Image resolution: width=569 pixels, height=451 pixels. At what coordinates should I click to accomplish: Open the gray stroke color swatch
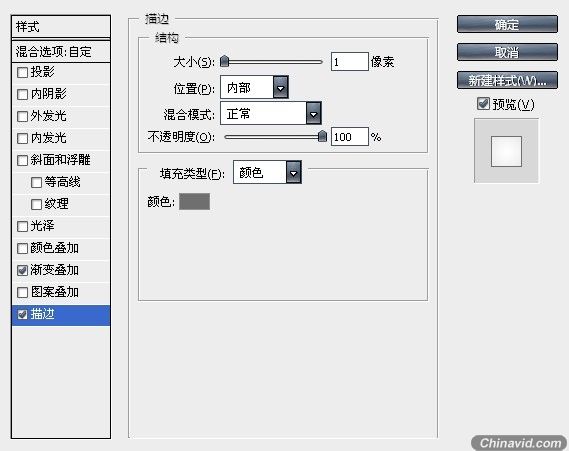pos(195,201)
